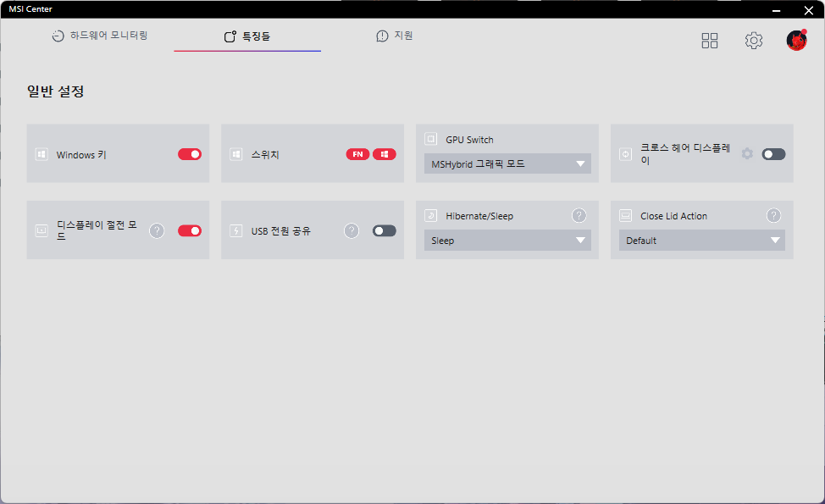Open the apps grid view icon
825x504 pixels.
point(710,41)
